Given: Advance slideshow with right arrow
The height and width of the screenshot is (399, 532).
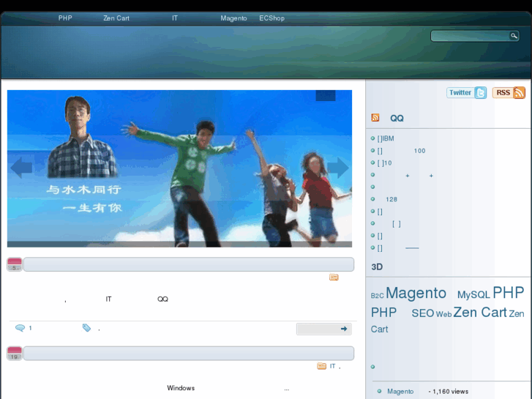Looking at the screenshot, I should [337, 168].
